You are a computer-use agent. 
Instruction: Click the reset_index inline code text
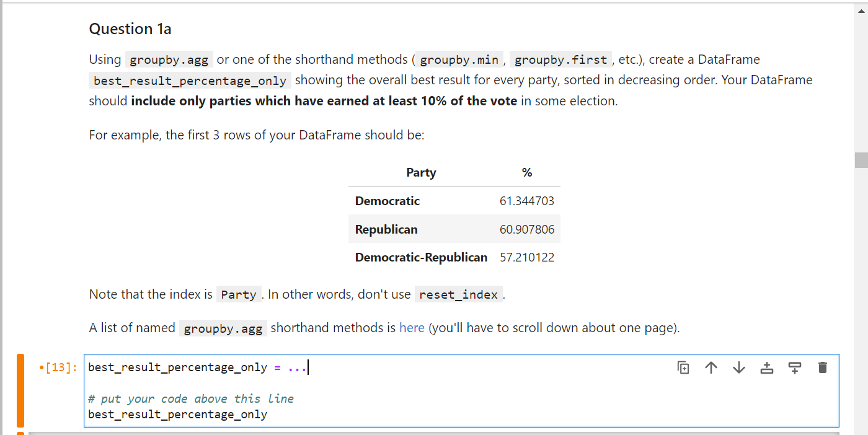[x=459, y=294]
